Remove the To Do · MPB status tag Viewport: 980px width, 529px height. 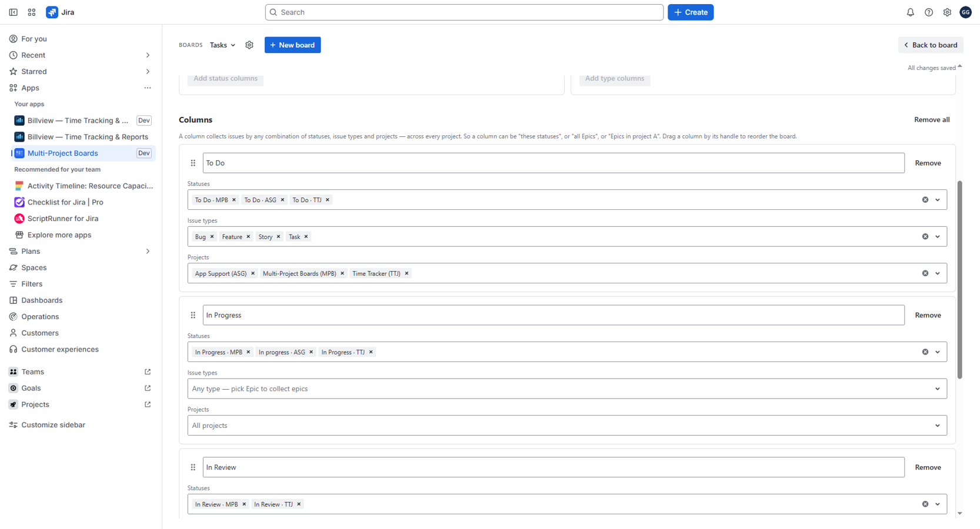234,200
